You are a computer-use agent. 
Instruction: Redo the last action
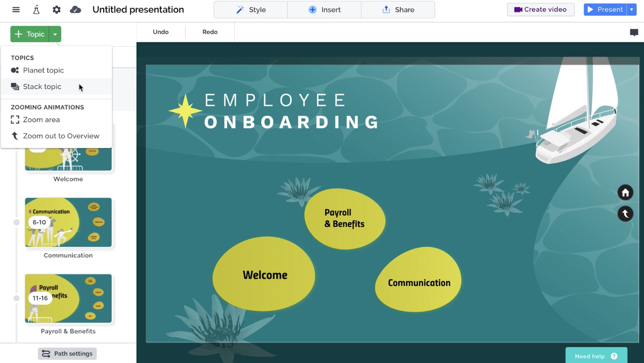(x=210, y=32)
